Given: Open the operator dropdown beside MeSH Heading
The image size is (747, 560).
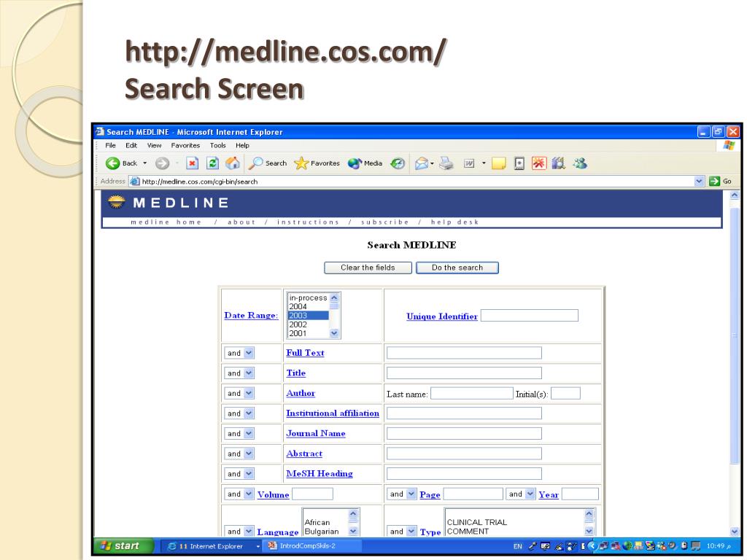Looking at the screenshot, I should coord(239,473).
